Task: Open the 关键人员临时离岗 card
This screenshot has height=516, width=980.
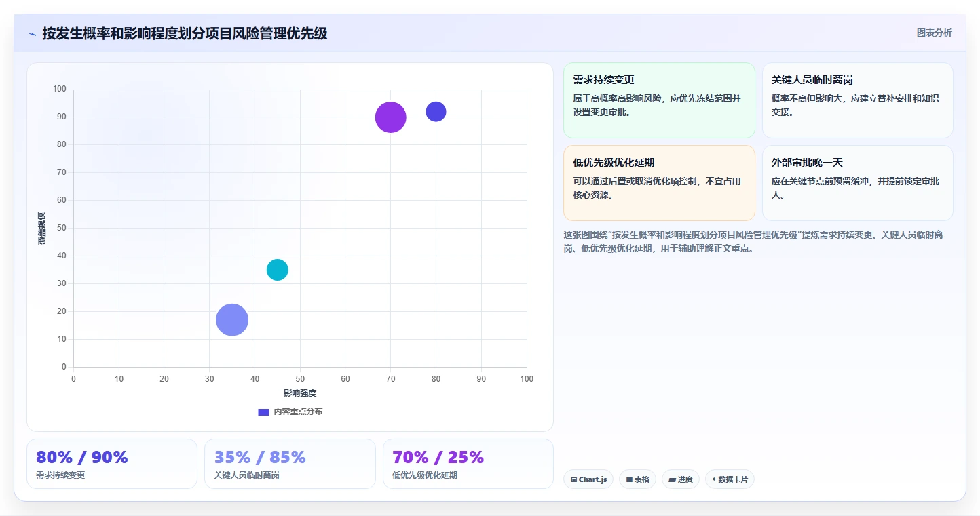Action: [x=858, y=100]
